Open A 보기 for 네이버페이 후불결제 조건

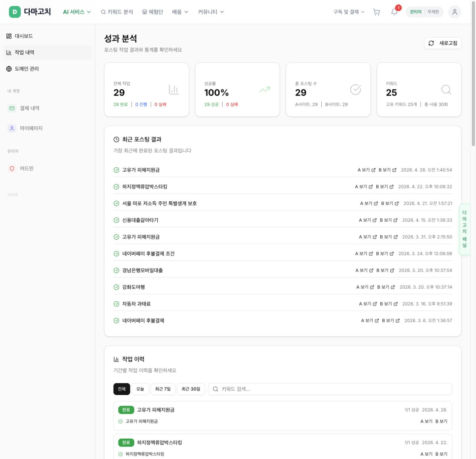364,254
